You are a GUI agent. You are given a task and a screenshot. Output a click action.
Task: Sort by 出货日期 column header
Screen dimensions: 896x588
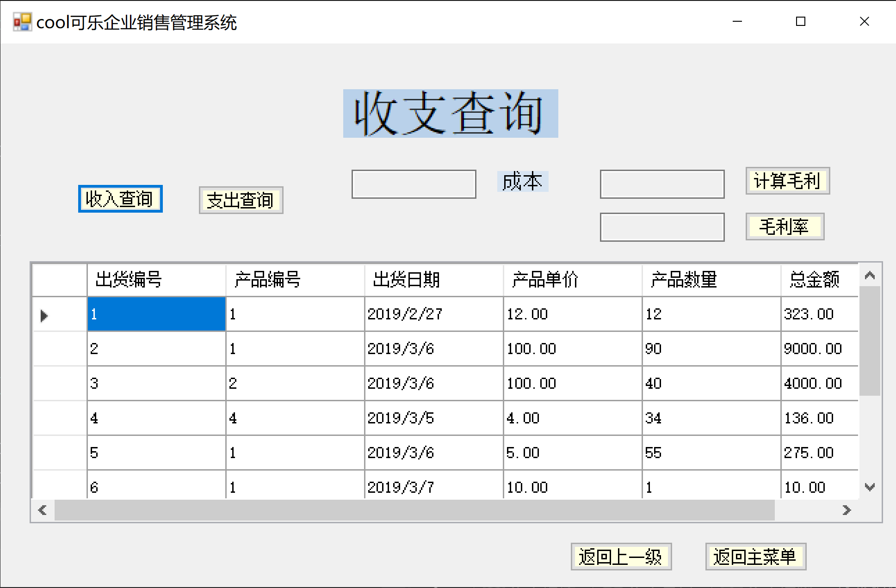[434, 280]
